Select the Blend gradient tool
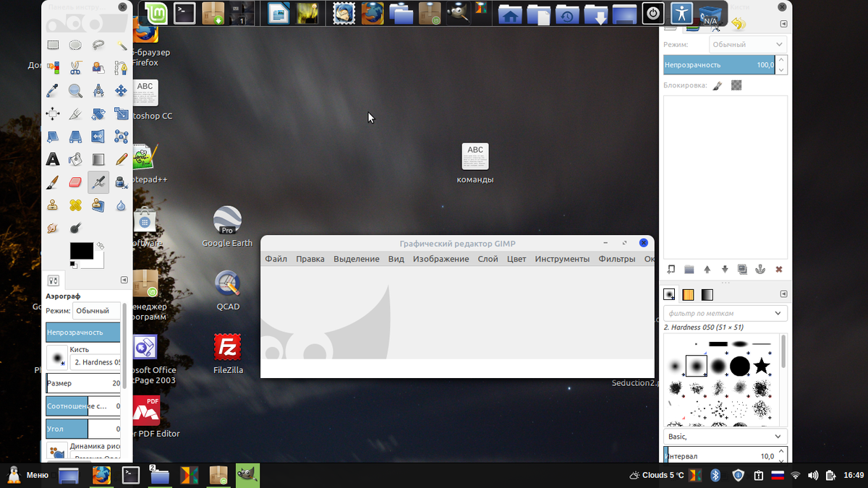The image size is (868, 488). [x=98, y=160]
